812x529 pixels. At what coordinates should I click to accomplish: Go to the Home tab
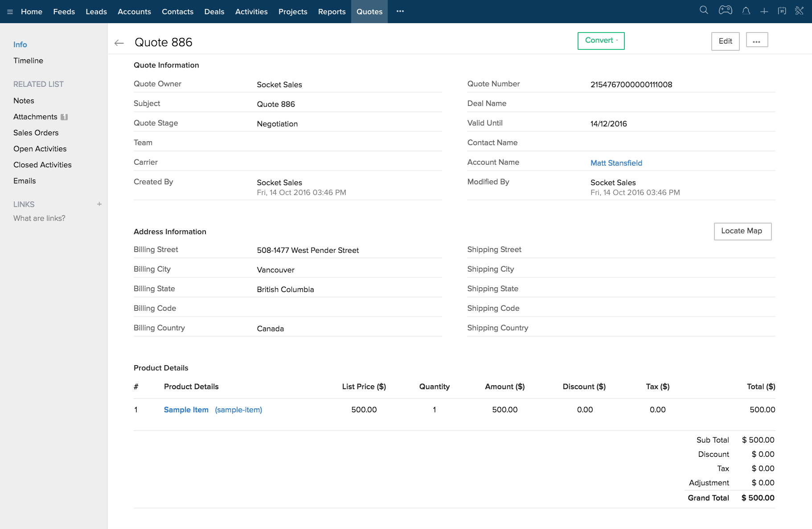point(32,12)
